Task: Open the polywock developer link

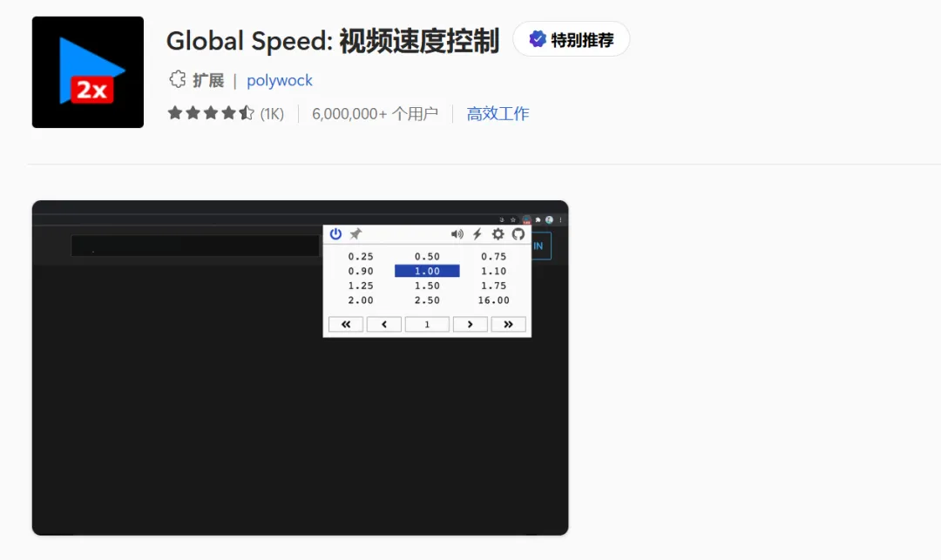Action: pos(280,80)
